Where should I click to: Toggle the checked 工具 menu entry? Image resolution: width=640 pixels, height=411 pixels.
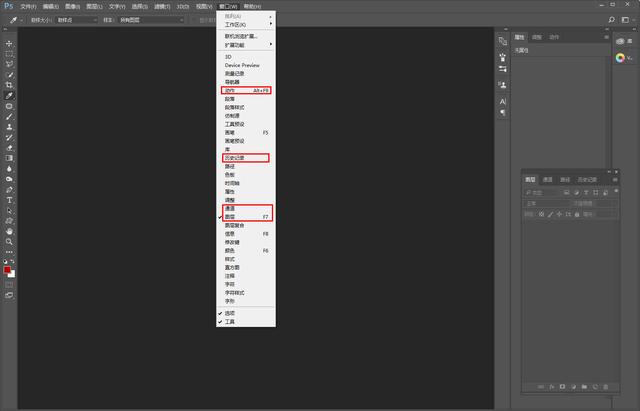(246, 322)
